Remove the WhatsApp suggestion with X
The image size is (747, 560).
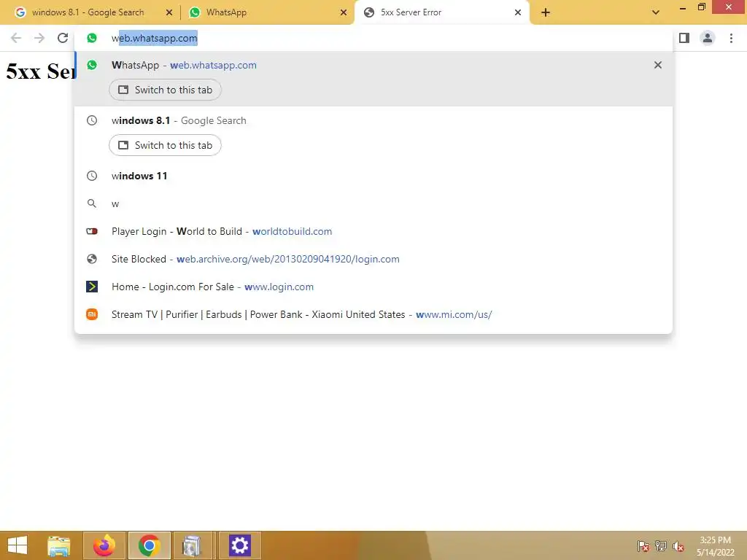coord(657,65)
